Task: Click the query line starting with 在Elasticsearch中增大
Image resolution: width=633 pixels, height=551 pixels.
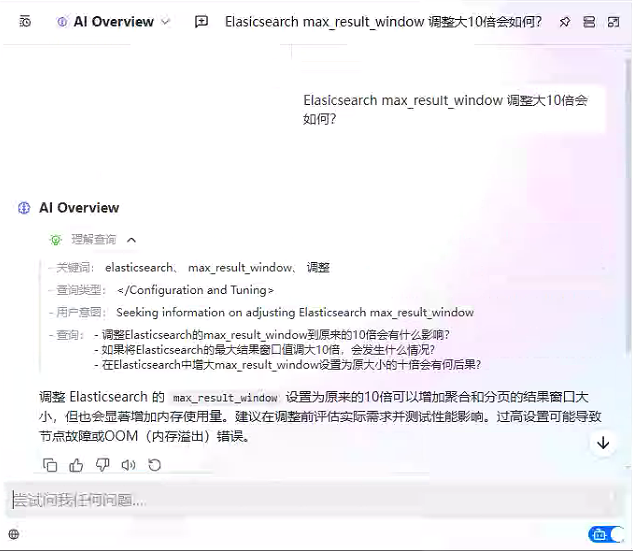Action: 287,365
